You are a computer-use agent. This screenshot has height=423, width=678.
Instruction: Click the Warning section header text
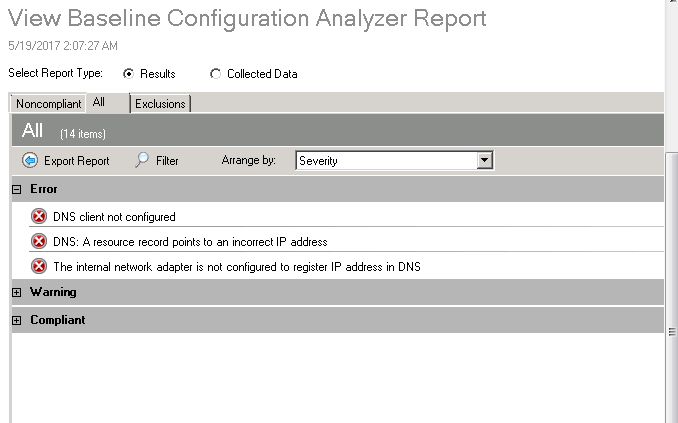coord(53,292)
